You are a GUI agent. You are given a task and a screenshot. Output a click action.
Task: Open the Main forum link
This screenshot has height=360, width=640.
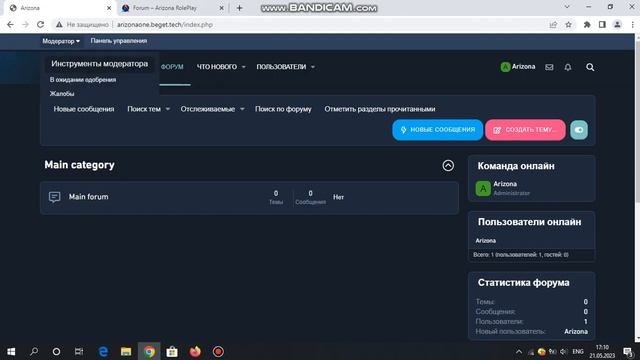pyautogui.click(x=89, y=197)
